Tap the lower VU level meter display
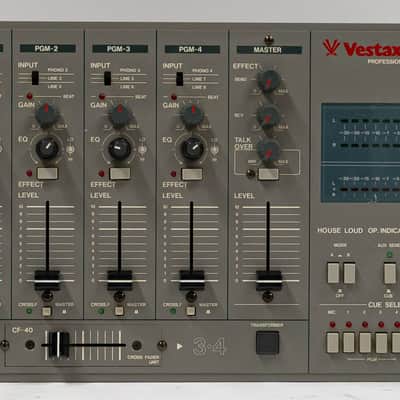 pyautogui.click(x=361, y=184)
